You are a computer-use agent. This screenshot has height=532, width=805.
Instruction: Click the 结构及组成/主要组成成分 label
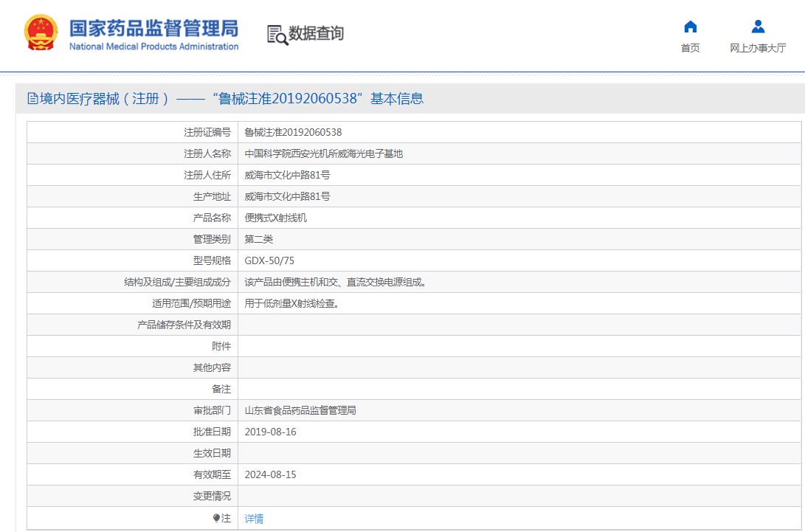(x=178, y=282)
